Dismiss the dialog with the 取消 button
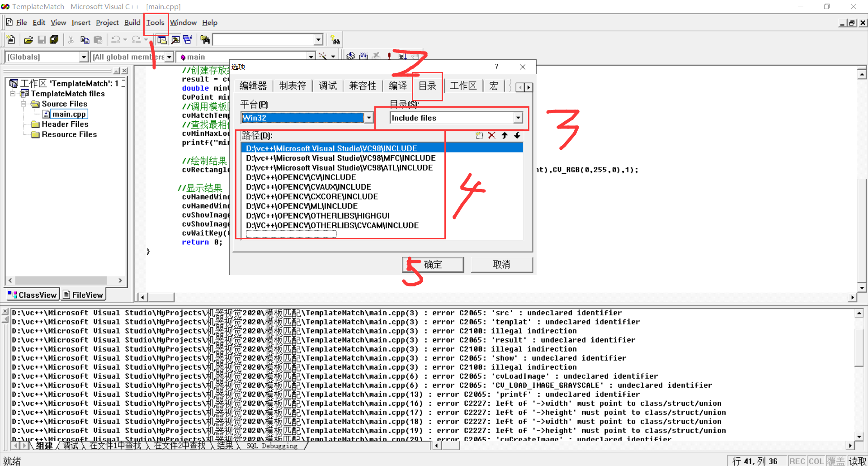 [502, 264]
